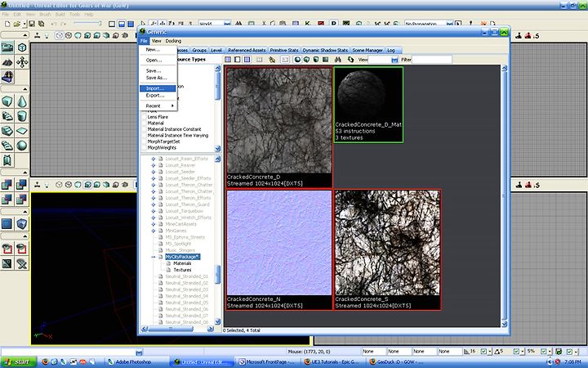Viewport: 588px width, 368px height.
Task: Select the geometry mode cube tool
Action: coord(22,47)
